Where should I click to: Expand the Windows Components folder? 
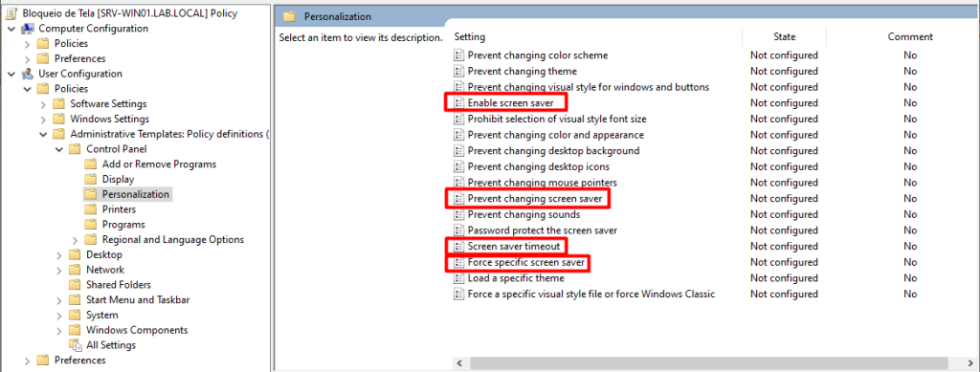click(58, 330)
